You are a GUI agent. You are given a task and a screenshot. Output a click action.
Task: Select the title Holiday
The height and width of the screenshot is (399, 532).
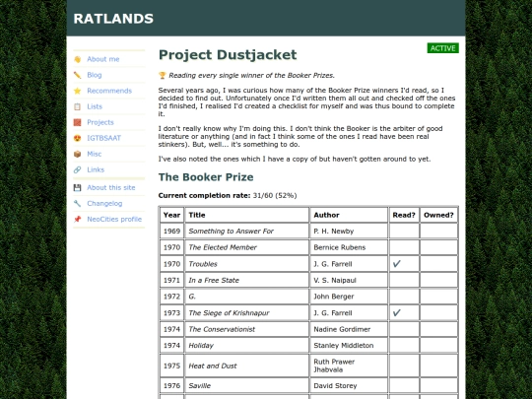coord(201,346)
